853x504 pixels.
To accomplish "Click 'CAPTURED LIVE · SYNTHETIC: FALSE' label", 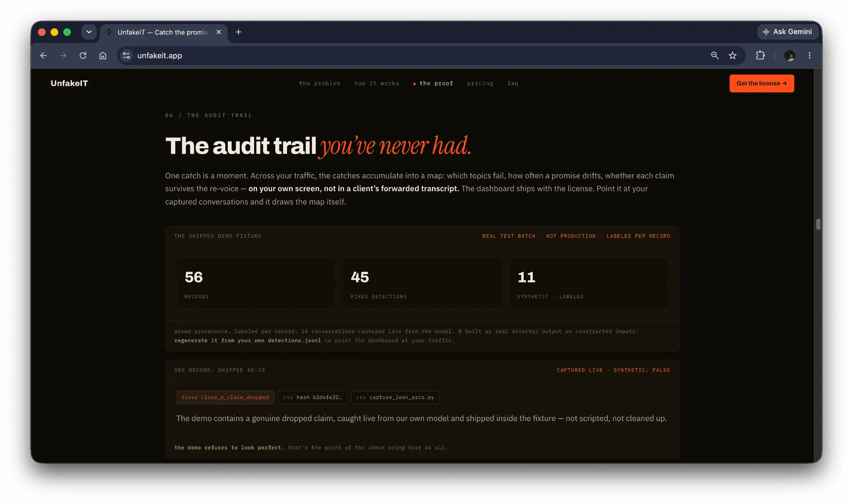I will 613,370.
